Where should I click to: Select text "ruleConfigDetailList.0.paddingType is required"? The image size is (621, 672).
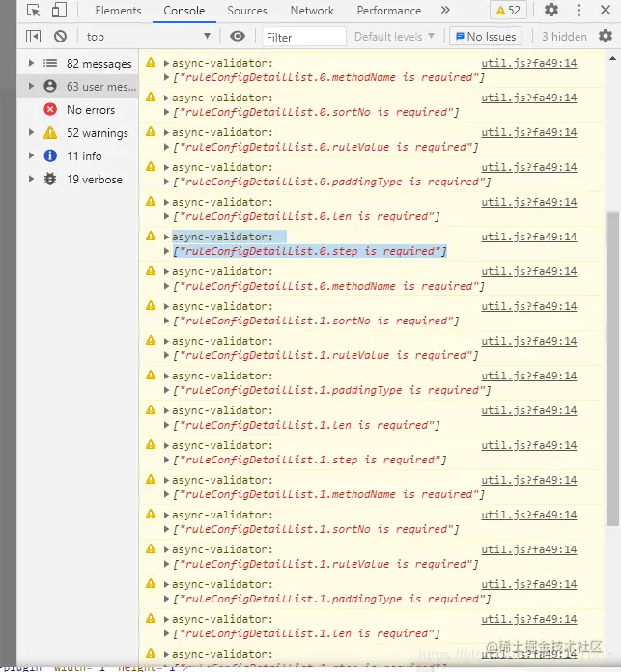click(x=331, y=182)
